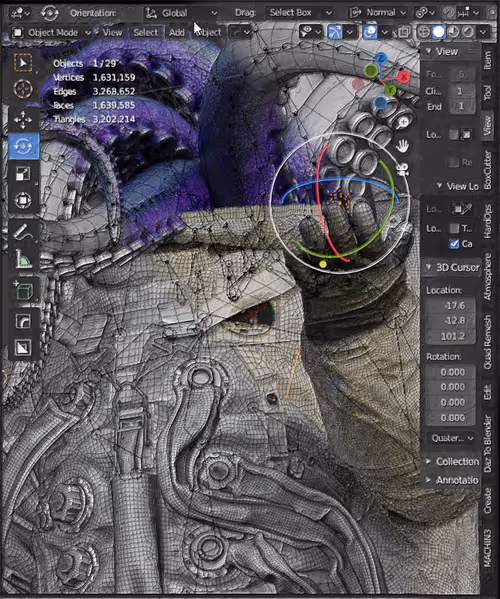Toggle show overlays button
Image resolution: width=500 pixels, height=599 pixels.
point(369,32)
